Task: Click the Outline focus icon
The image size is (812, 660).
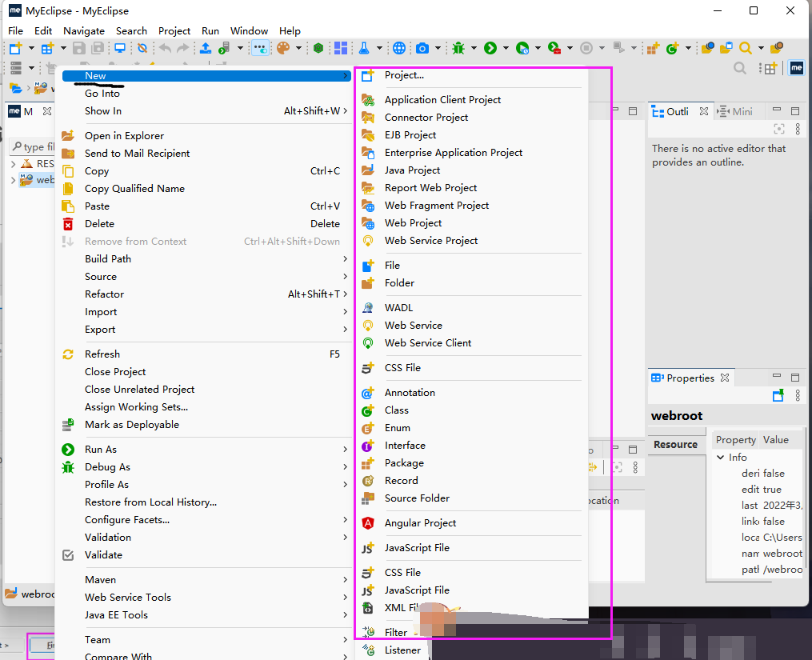Action: (x=779, y=129)
